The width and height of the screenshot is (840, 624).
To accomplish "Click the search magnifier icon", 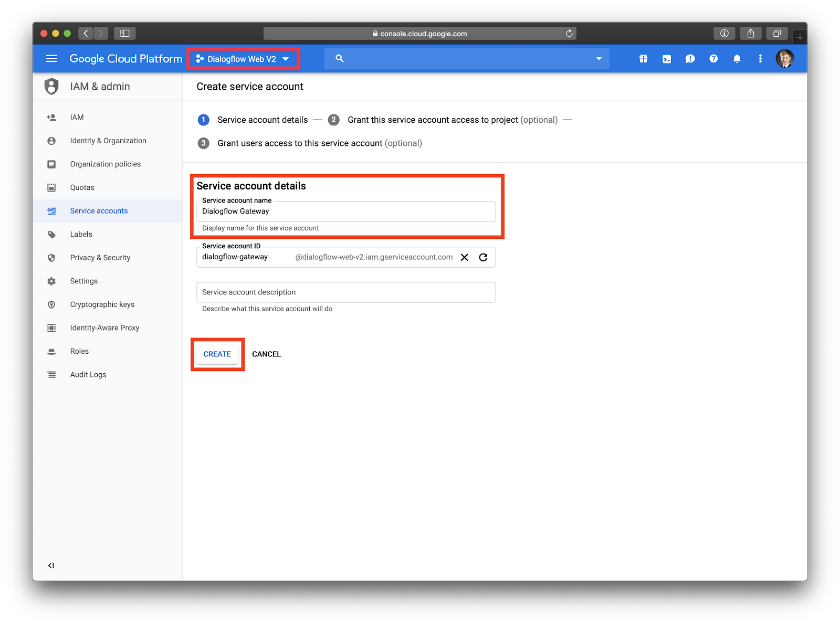I will tap(340, 59).
